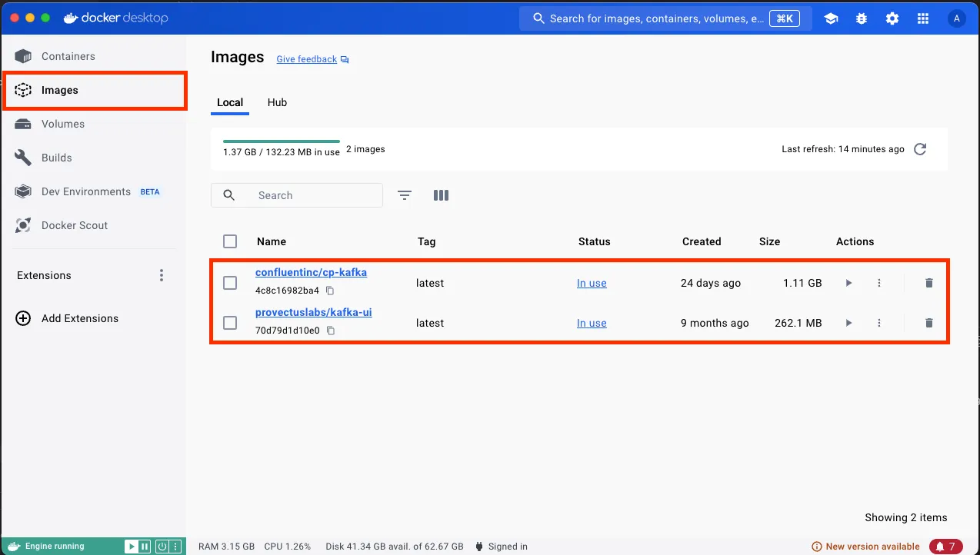Copy image ID 70d79d1d10e0

(331, 331)
